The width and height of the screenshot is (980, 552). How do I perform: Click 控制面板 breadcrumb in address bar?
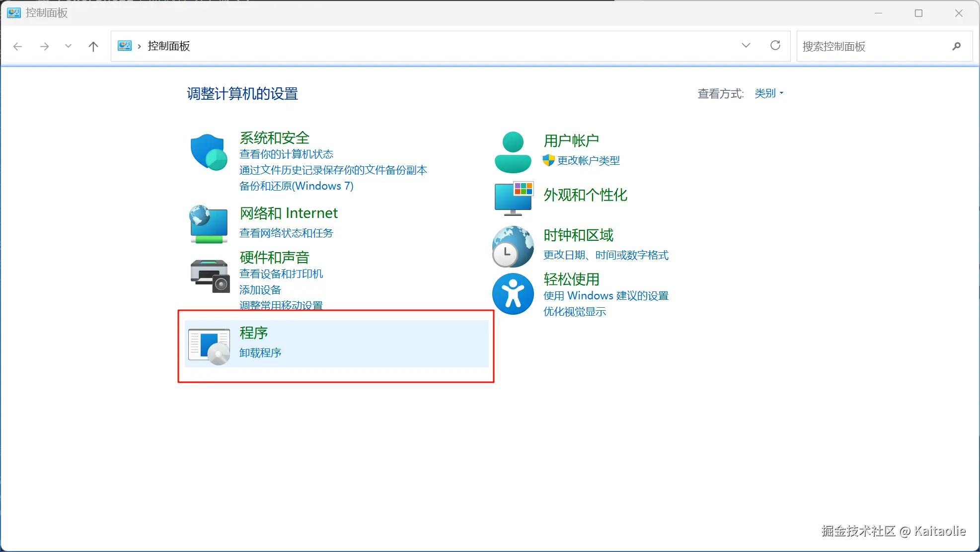(169, 46)
